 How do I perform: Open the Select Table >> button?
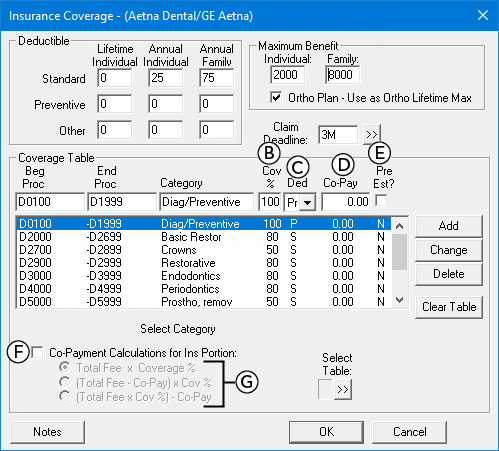tap(343, 389)
